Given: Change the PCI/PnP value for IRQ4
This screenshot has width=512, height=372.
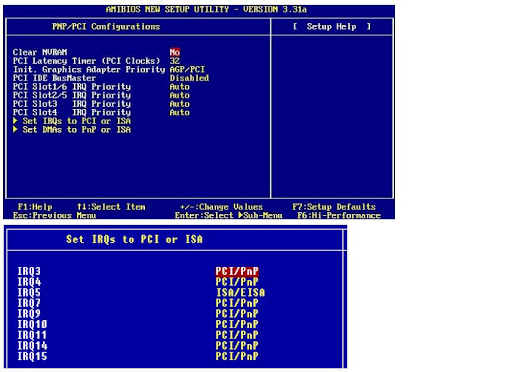Looking at the screenshot, I should pos(237,282).
